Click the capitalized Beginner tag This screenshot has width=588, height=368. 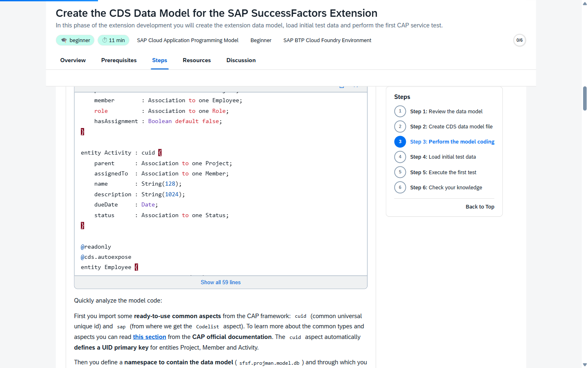[x=261, y=40]
